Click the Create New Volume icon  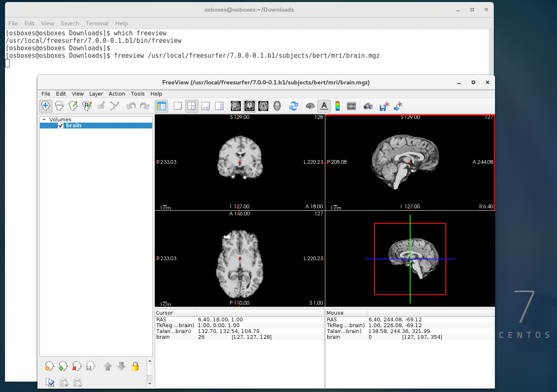(50, 366)
